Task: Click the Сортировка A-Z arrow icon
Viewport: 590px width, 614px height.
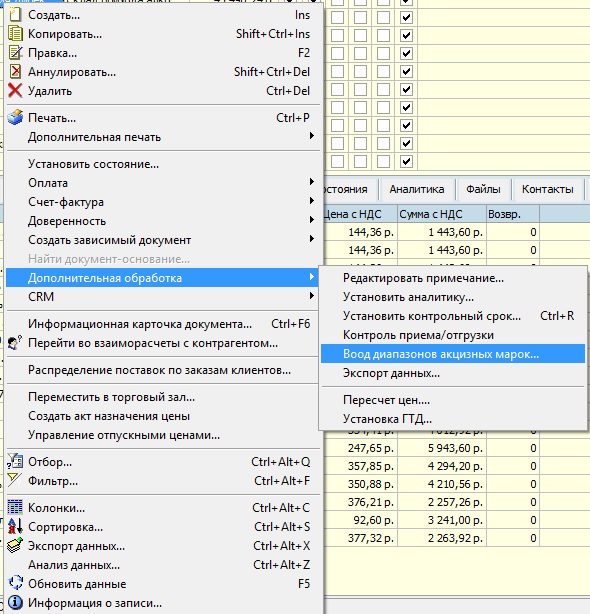Action: coord(15,526)
